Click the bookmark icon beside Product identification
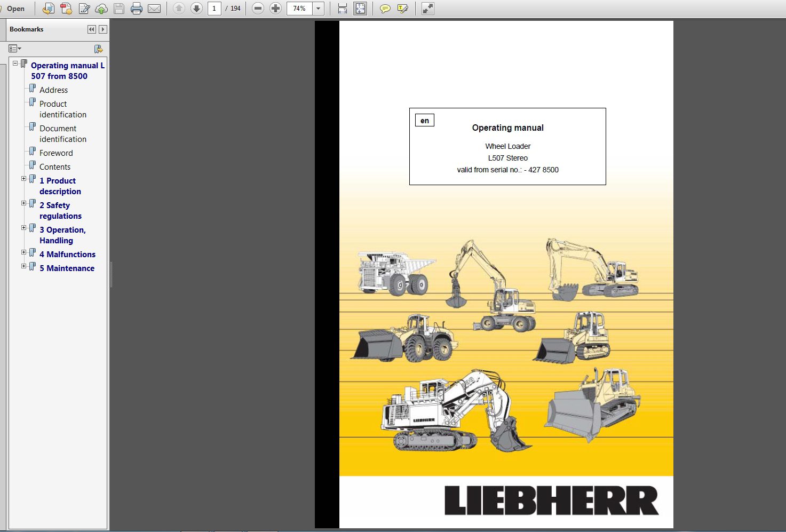The image size is (786, 532). tap(33, 102)
